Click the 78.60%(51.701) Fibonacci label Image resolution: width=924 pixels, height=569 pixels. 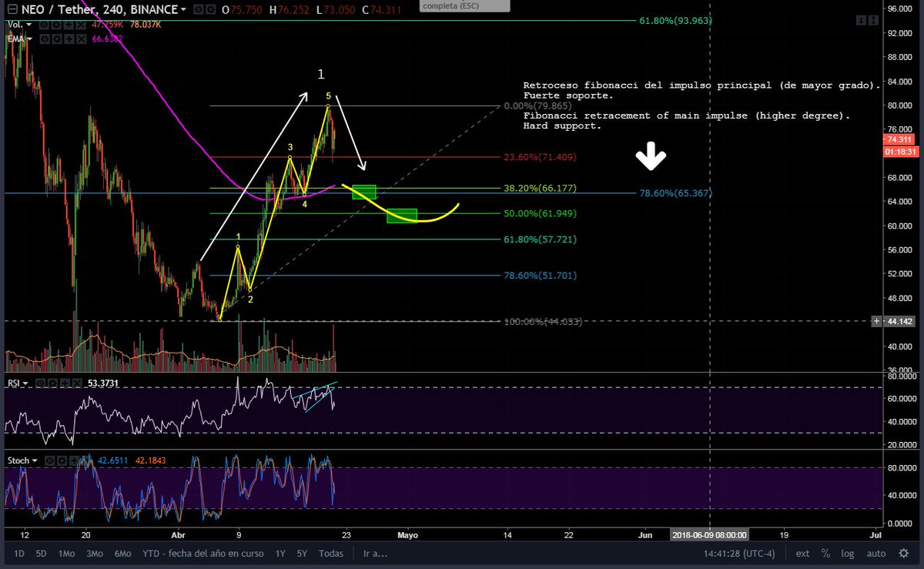[x=540, y=275]
